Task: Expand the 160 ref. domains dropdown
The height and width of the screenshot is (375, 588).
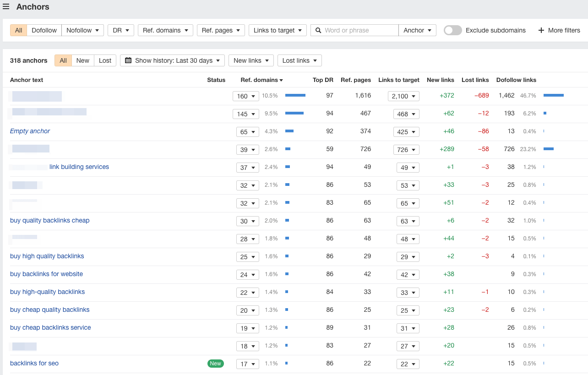Action: (246, 96)
